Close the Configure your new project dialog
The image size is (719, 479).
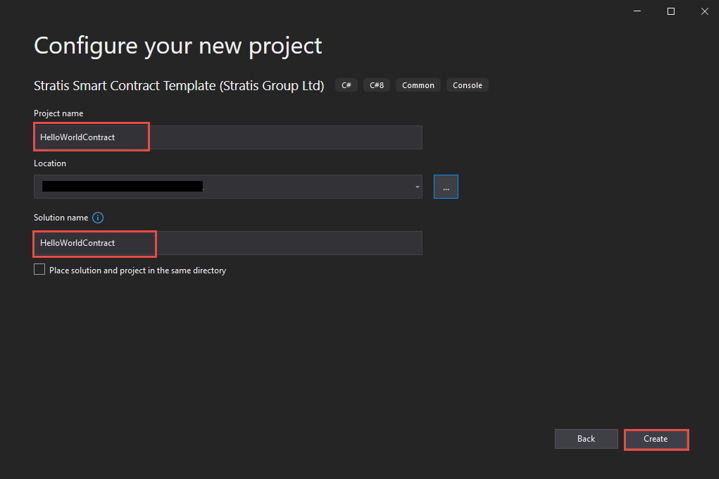704,11
